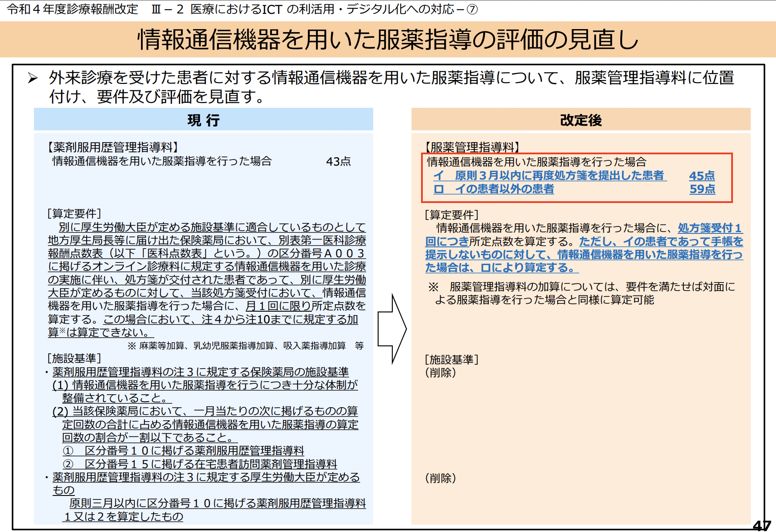776x532 pixels.
Task: Click the arrowhead bullet before 外来診療を受けた患者
Action: click(33, 78)
